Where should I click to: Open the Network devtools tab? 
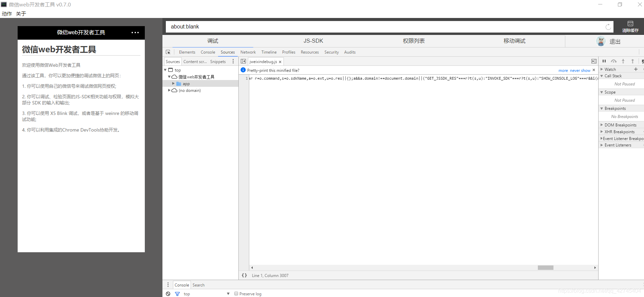click(x=248, y=52)
